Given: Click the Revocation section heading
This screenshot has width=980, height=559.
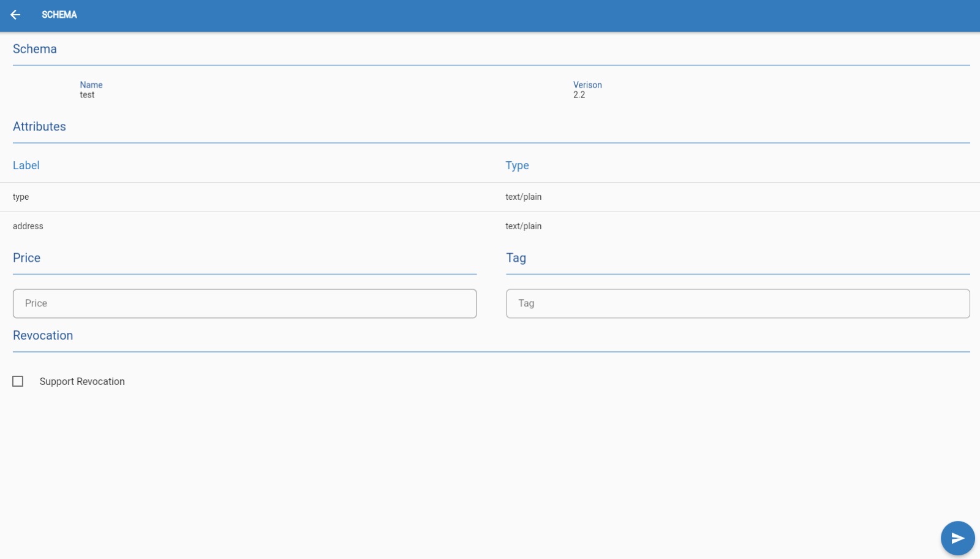Looking at the screenshot, I should coord(43,335).
